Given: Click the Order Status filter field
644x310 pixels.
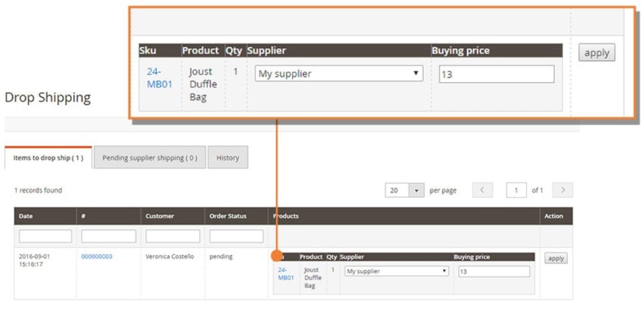Looking at the screenshot, I should pyautogui.click(x=236, y=236).
